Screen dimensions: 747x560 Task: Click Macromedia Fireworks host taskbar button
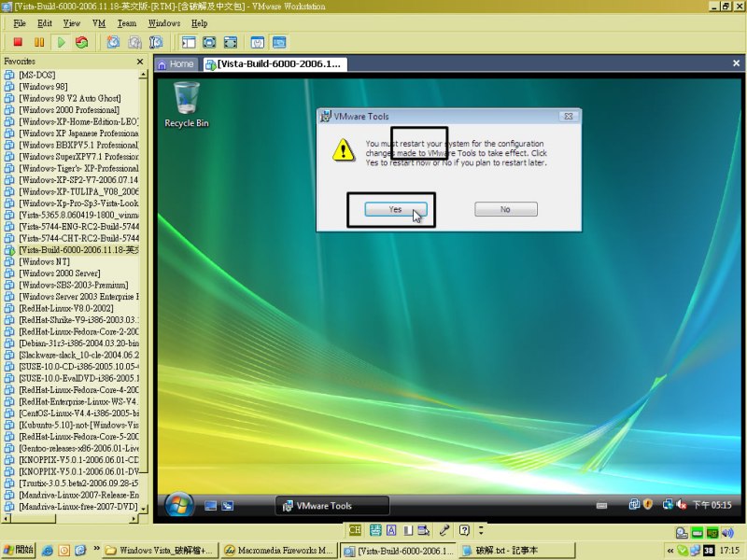click(x=279, y=551)
